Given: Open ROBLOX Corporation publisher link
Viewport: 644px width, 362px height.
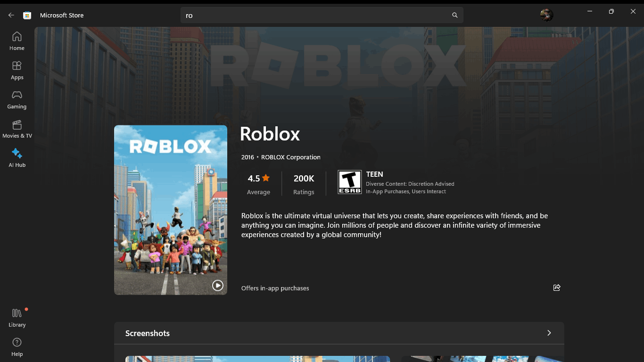Looking at the screenshot, I should coord(290,157).
